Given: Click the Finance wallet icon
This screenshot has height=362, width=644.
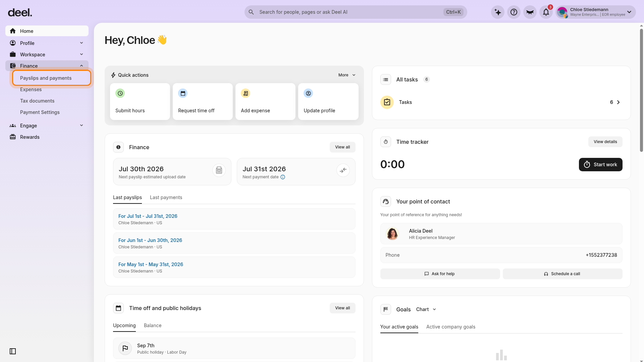Looking at the screenshot, I should coord(13,66).
